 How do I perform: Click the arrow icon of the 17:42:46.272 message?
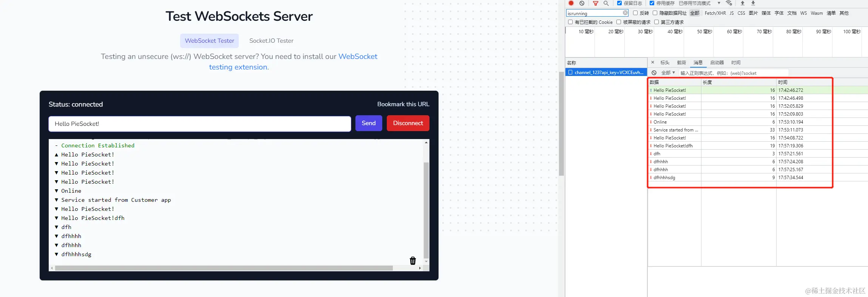[651, 90]
